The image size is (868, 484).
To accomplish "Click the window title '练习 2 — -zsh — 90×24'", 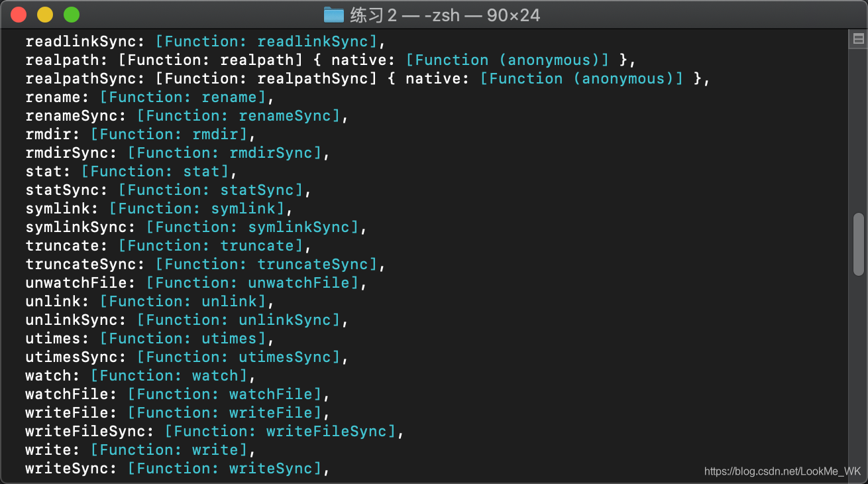I will click(445, 15).
